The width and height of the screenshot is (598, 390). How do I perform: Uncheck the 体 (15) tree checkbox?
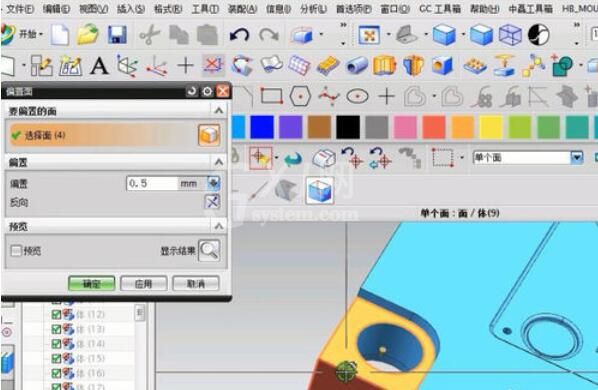pyautogui.click(x=56, y=358)
